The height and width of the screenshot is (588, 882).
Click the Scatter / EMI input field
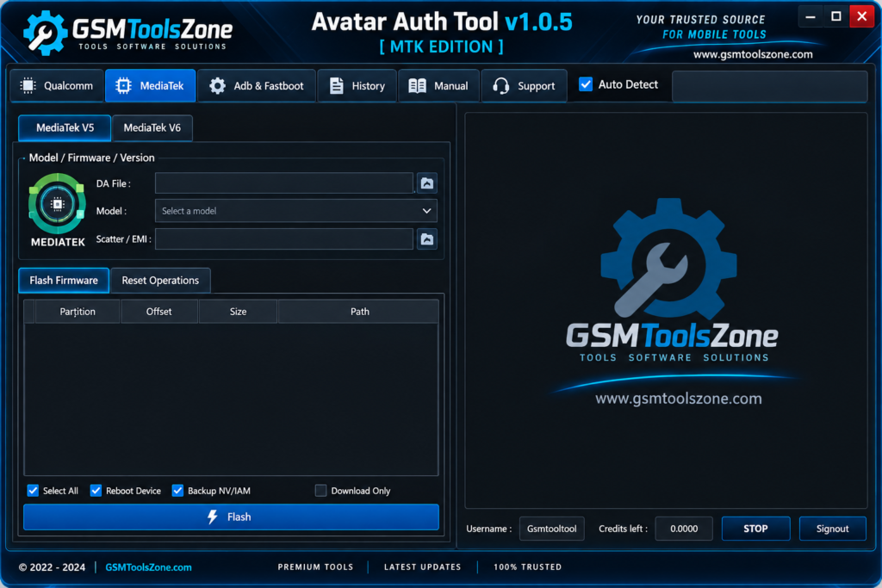284,239
